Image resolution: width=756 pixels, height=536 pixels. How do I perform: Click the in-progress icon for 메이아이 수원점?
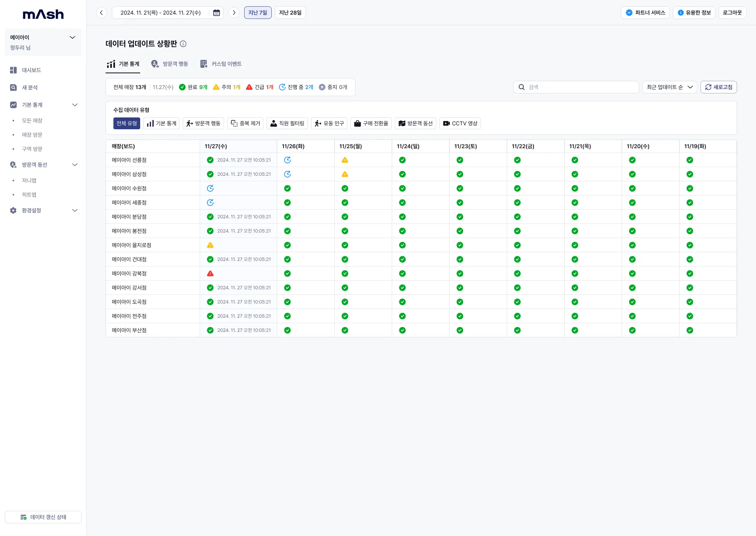tap(210, 188)
